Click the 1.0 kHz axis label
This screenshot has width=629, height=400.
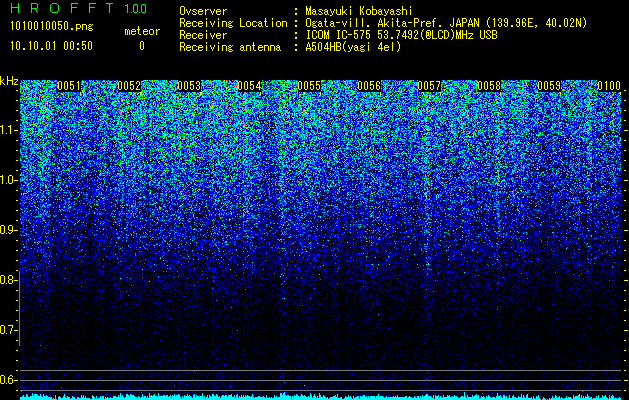[x=9, y=180]
